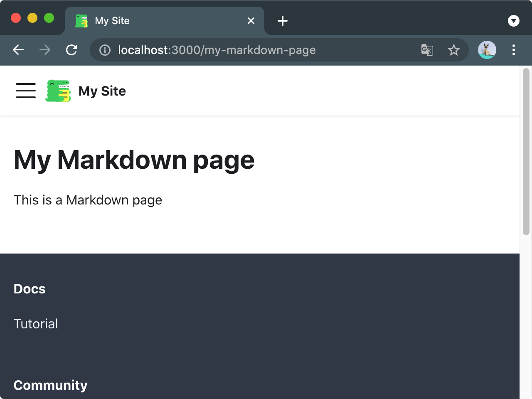Screen dimensions: 532x399
Task: Bookmark this page with the star icon
Action: [453, 50]
